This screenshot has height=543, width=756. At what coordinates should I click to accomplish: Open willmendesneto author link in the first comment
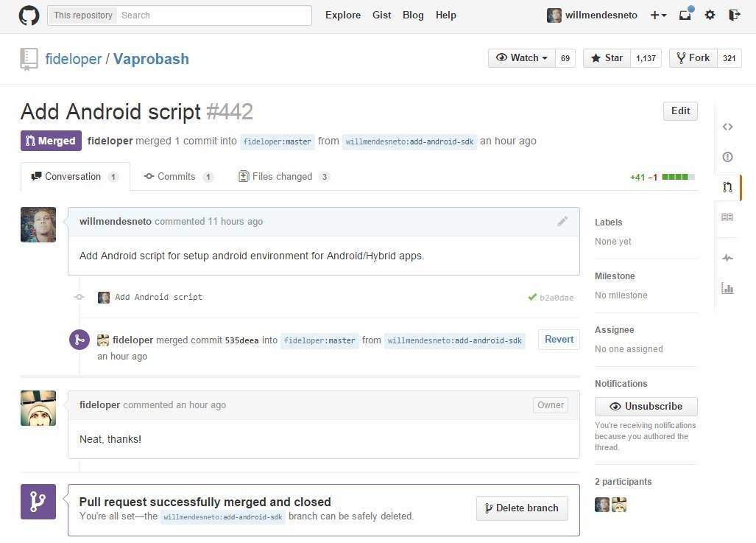pyautogui.click(x=116, y=222)
